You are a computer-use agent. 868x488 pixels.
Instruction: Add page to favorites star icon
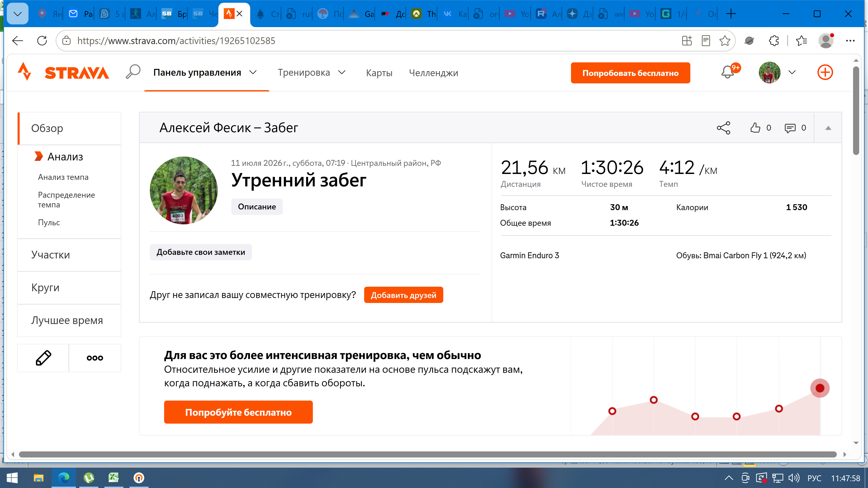tap(724, 41)
